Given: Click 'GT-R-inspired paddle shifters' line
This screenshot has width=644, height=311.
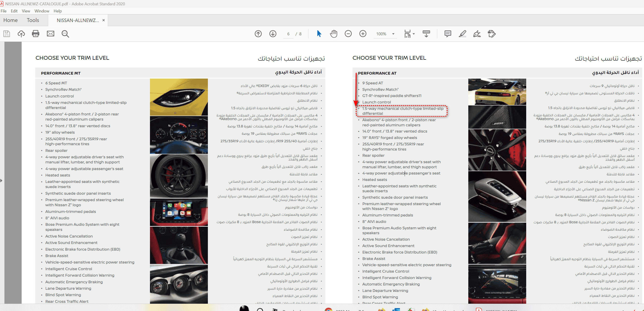Looking at the screenshot, I should 392,96.
